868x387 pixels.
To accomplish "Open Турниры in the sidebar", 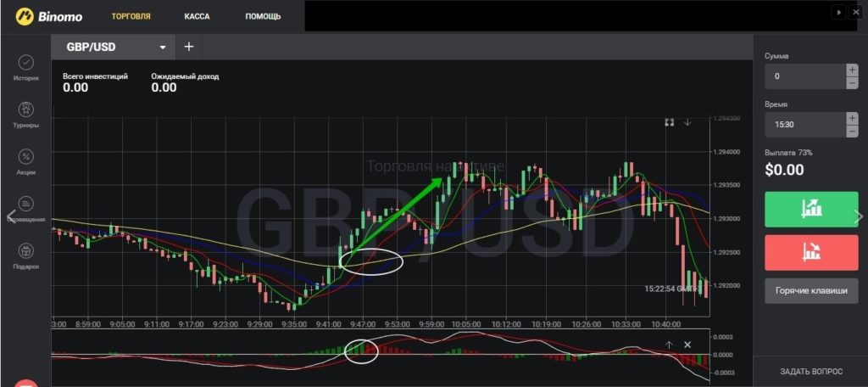I will click(26, 115).
